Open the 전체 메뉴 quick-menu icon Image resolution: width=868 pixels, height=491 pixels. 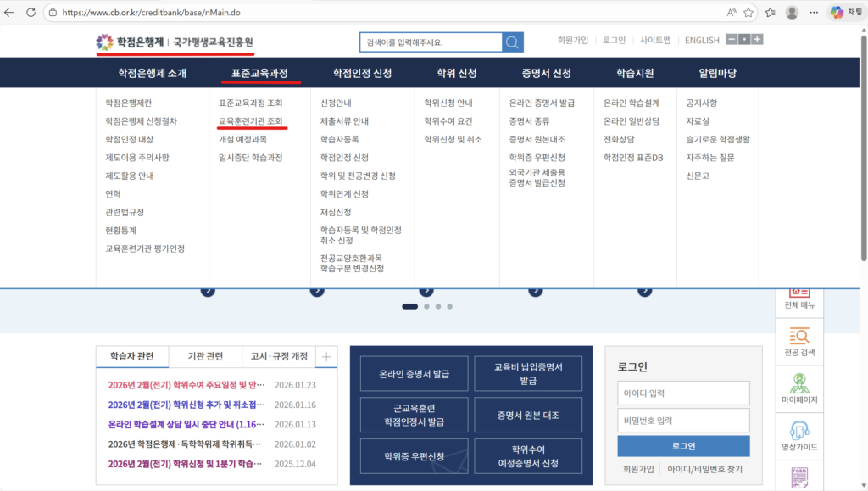pos(798,295)
